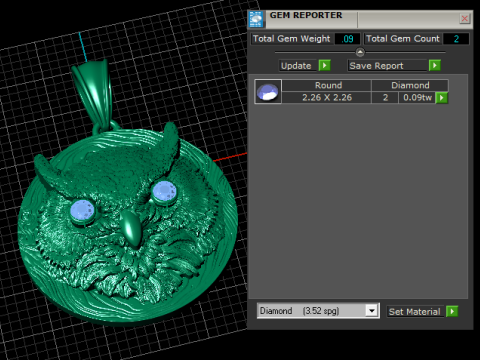
Task: Click the Save Report button label
Action: (x=387, y=66)
